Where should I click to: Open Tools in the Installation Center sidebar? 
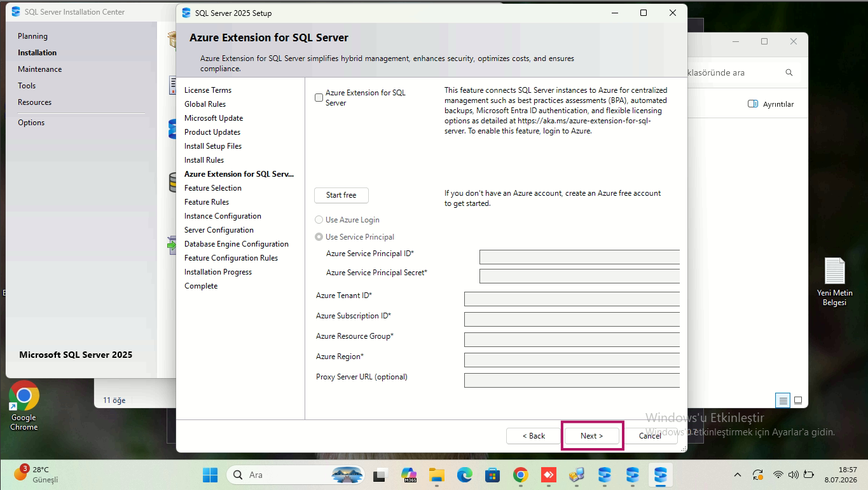(27, 86)
